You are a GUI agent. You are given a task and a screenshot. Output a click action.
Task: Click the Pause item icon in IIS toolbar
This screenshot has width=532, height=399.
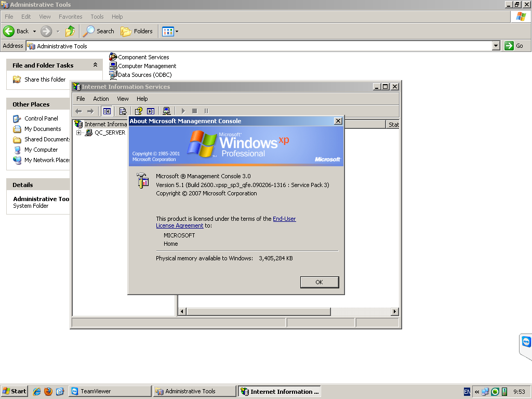206,111
